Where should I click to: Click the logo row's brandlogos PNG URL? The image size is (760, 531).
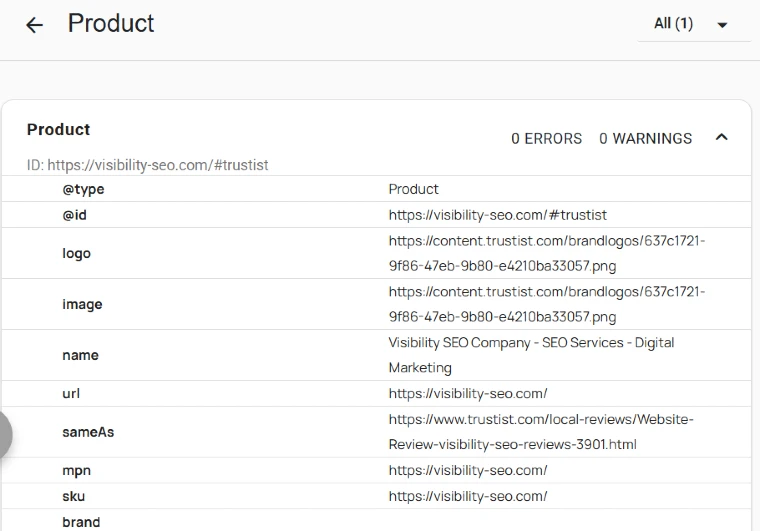click(x=547, y=253)
